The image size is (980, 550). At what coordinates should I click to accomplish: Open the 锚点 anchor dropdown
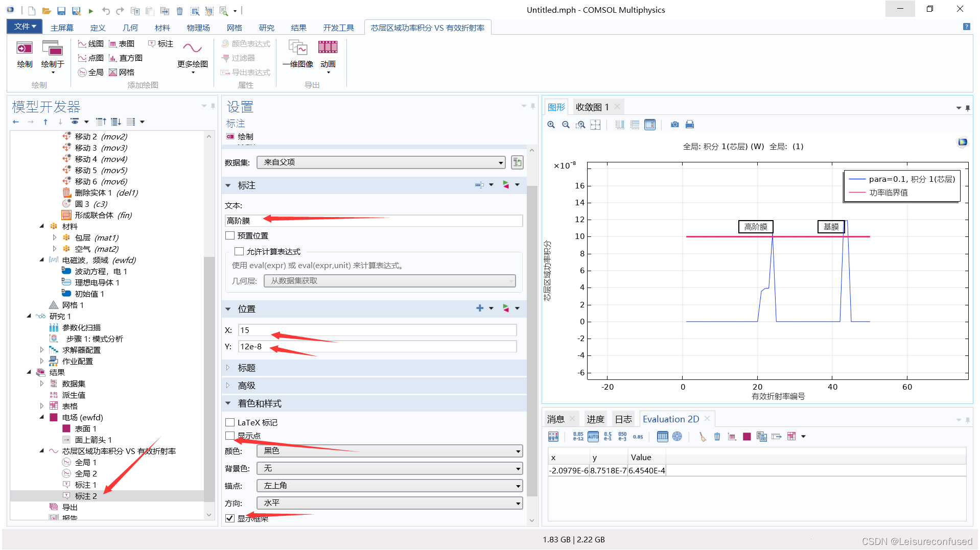point(389,486)
